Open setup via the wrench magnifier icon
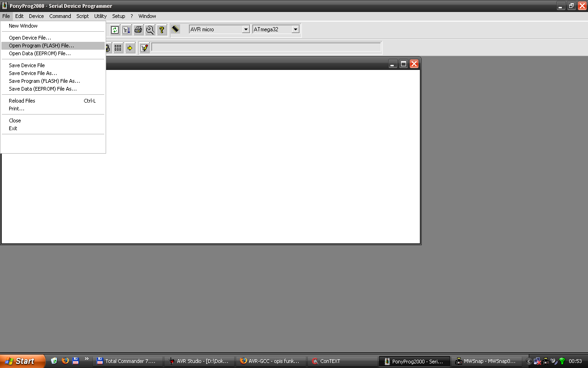Screen dimensions: 588x368 pos(150,30)
